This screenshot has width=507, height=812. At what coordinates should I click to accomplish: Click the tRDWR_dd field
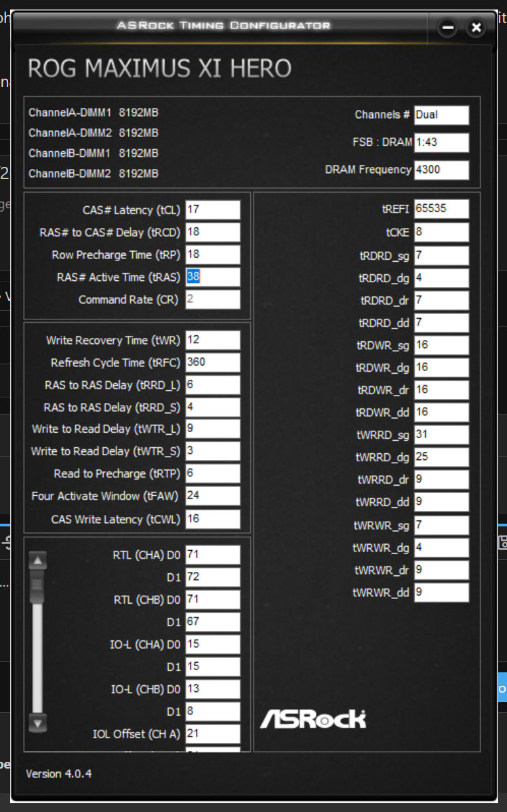tap(441, 412)
